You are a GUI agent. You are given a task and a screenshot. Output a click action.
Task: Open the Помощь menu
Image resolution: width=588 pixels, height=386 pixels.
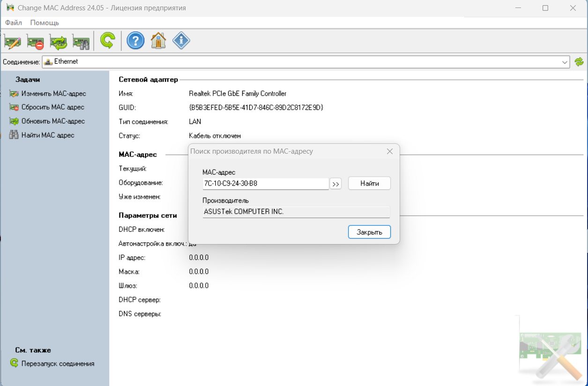(x=45, y=22)
